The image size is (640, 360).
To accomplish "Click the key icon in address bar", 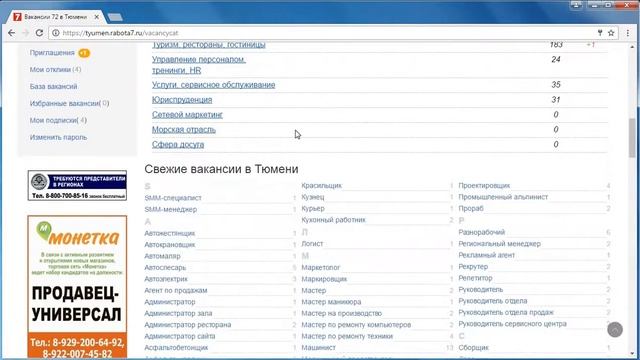I will point(600,33).
